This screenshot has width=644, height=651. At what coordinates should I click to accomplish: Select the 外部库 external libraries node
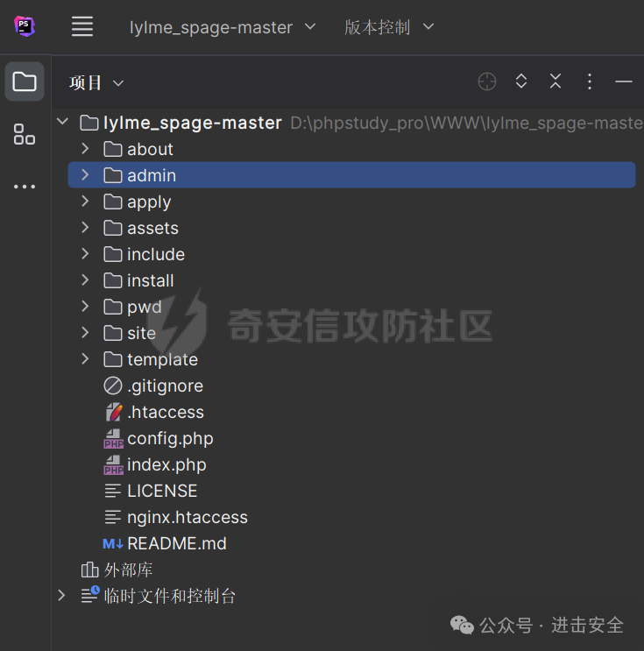pyautogui.click(x=128, y=570)
